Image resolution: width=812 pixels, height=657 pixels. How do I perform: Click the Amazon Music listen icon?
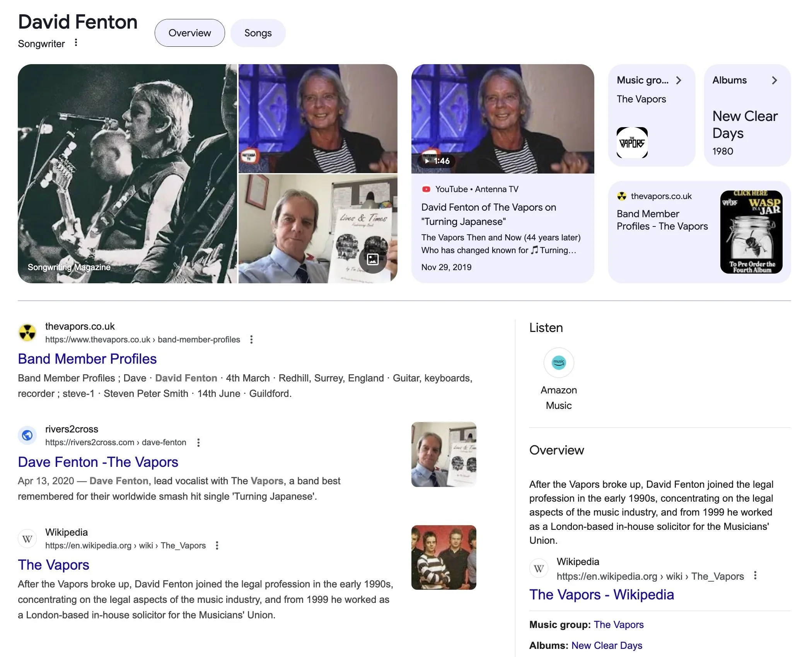pos(558,363)
